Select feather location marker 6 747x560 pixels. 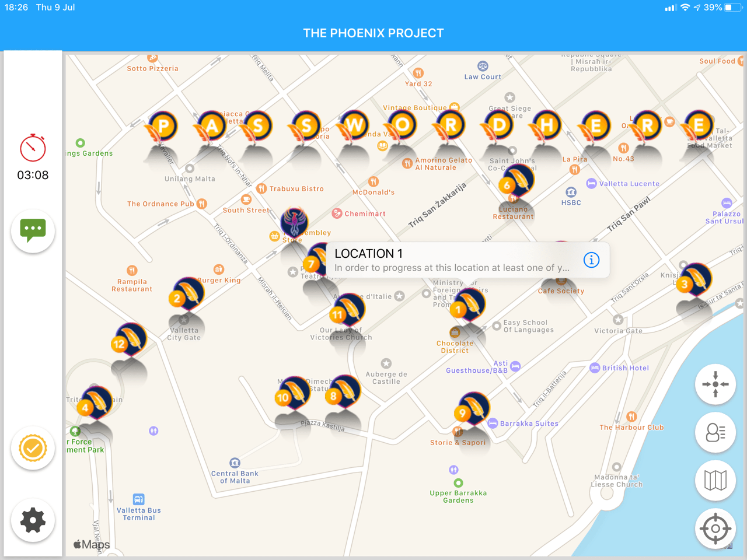(x=516, y=181)
